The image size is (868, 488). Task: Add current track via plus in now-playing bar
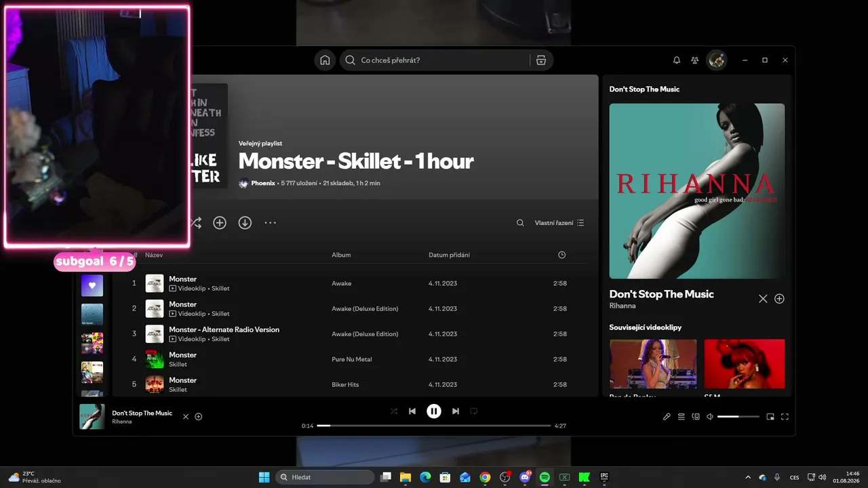[x=199, y=417]
